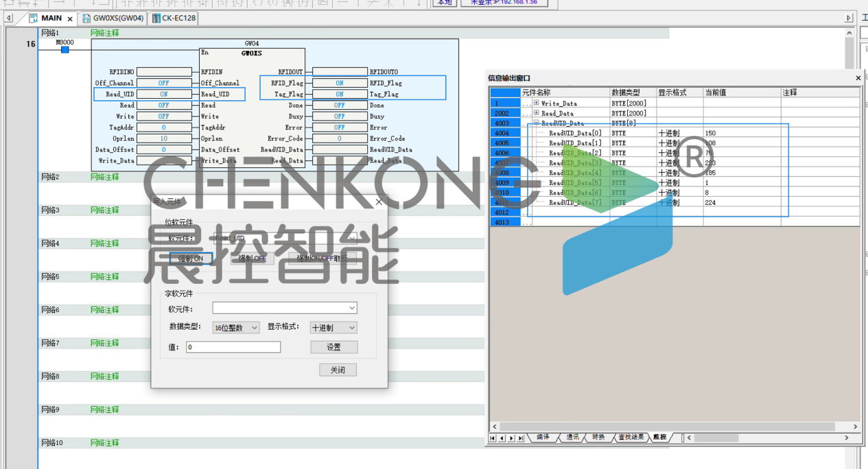Click the Read_UID ON value box
The width and height of the screenshot is (868, 469).
(164, 94)
